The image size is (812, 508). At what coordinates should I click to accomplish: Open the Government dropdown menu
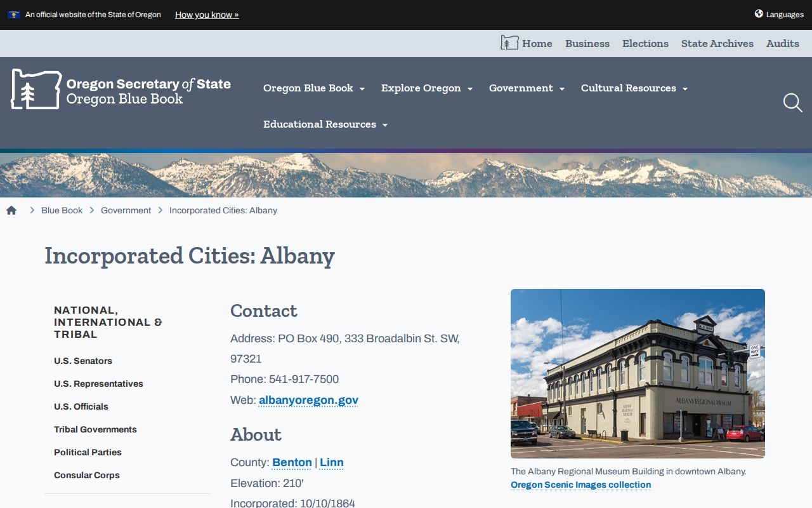click(x=527, y=88)
